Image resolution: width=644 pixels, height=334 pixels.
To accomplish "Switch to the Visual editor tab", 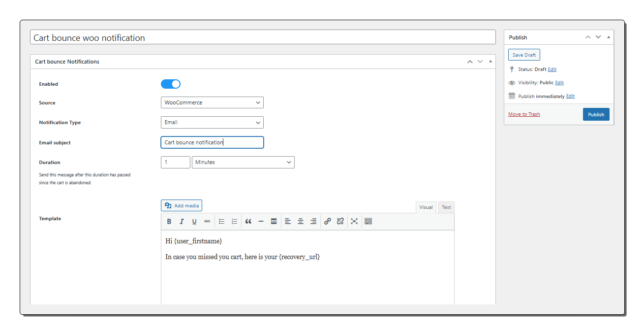I will click(426, 207).
